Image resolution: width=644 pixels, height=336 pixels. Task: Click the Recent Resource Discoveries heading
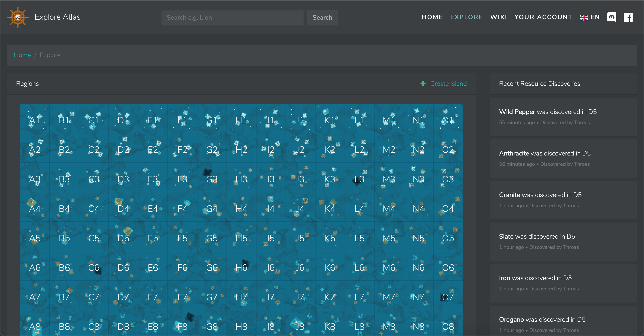539,83
